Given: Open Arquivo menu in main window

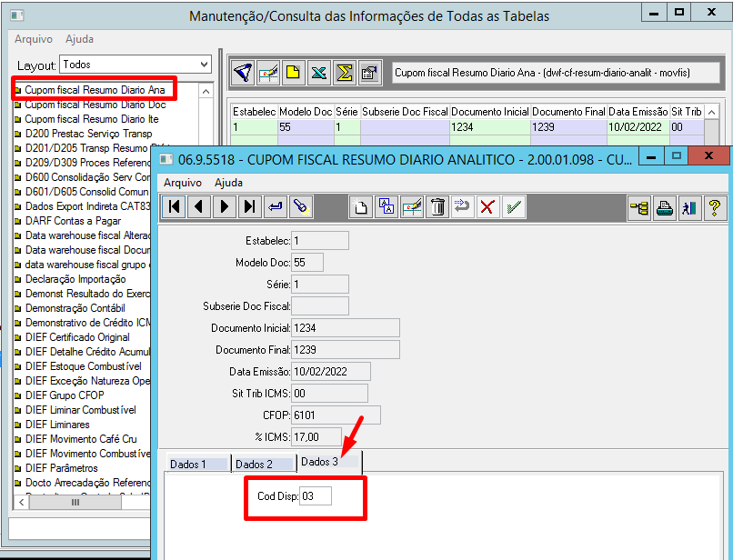Looking at the screenshot, I should click(33, 39).
